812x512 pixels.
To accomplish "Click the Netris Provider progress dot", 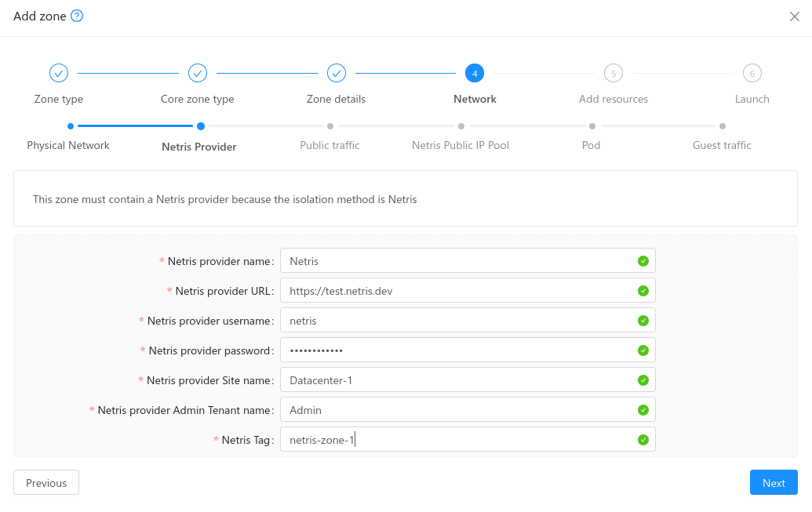I will (200, 125).
